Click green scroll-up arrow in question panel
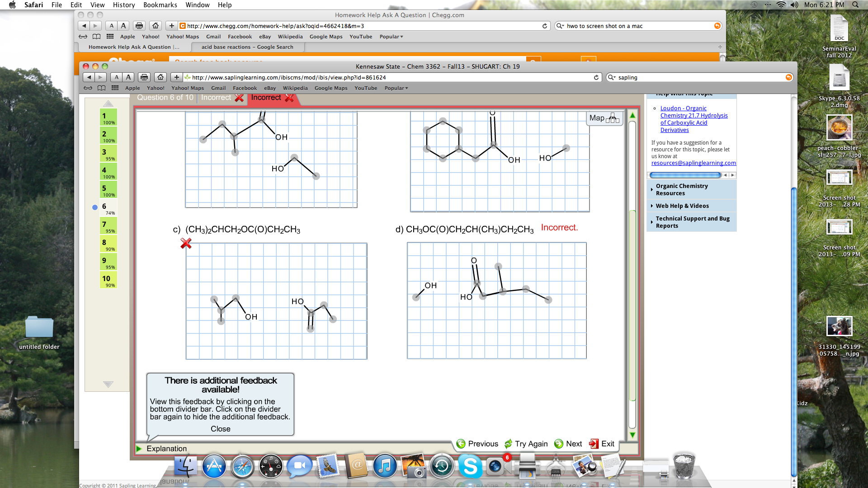 pos(632,116)
